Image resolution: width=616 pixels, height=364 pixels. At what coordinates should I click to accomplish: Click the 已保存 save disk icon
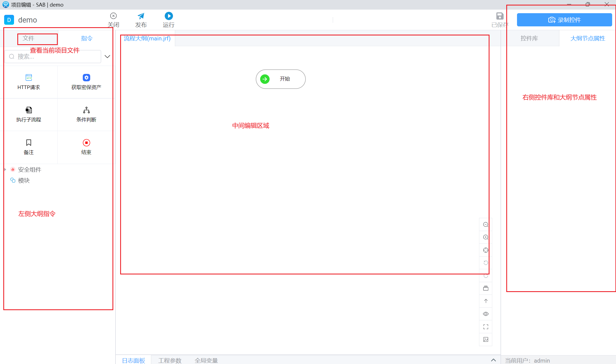point(500,16)
